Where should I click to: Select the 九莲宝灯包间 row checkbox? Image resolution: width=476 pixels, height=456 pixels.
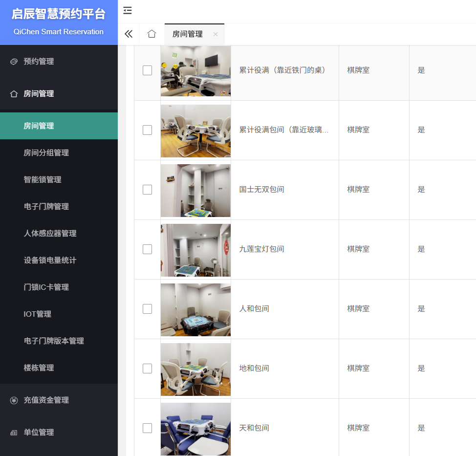(x=147, y=249)
